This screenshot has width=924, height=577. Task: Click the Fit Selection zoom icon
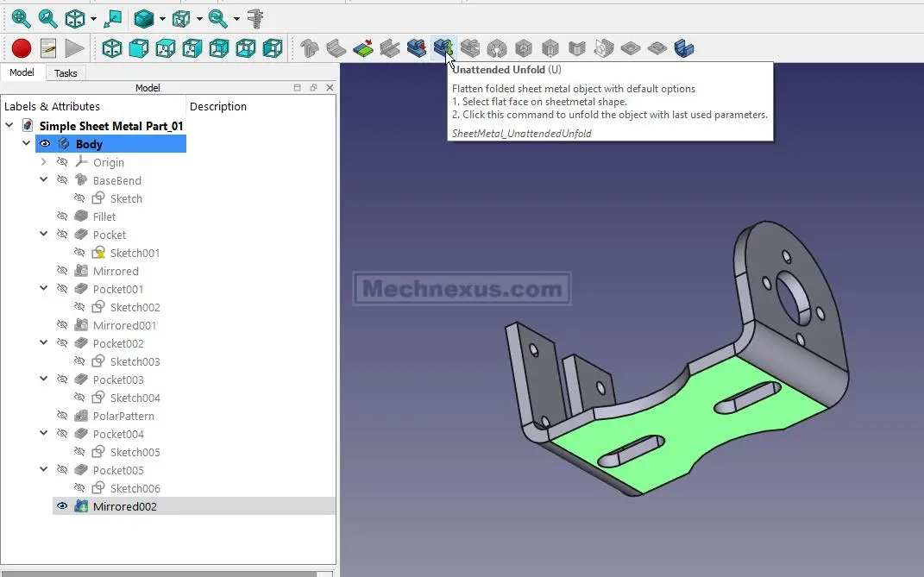(47, 18)
